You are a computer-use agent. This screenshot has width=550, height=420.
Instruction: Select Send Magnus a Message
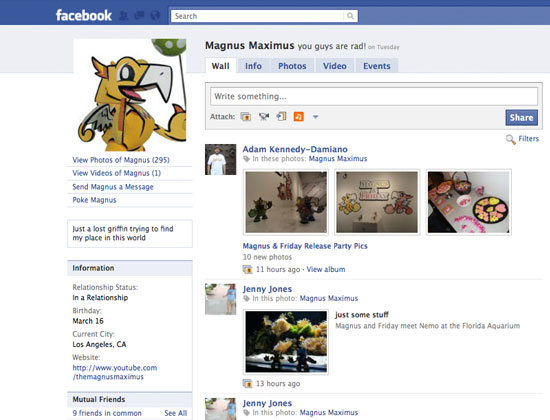(113, 187)
